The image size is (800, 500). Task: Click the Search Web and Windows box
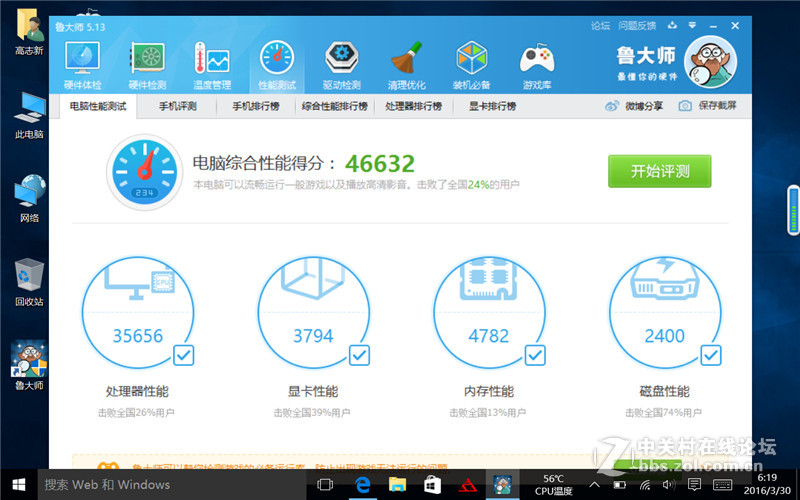click(x=172, y=485)
